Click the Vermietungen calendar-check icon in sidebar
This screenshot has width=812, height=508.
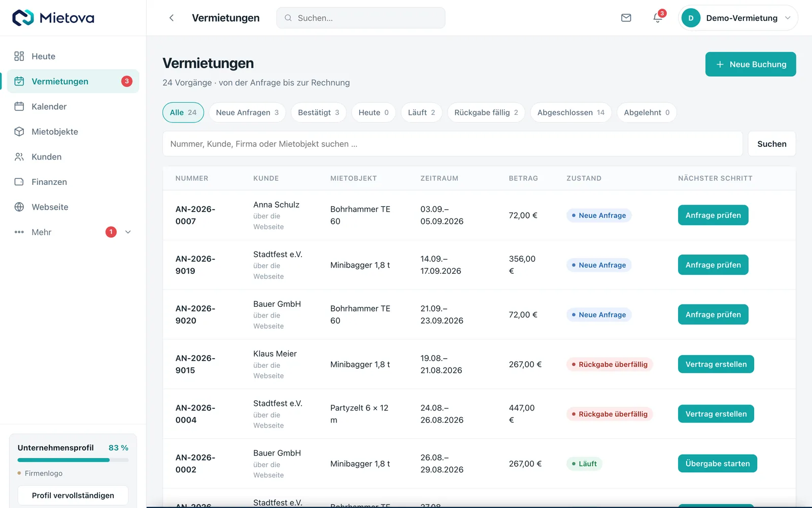[x=19, y=81]
